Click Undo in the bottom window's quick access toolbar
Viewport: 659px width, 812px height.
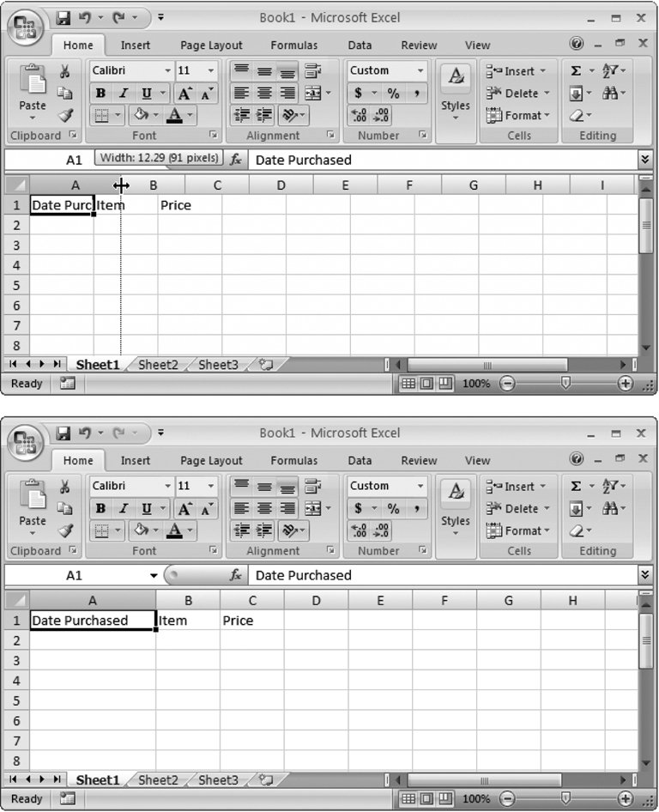tap(85, 433)
